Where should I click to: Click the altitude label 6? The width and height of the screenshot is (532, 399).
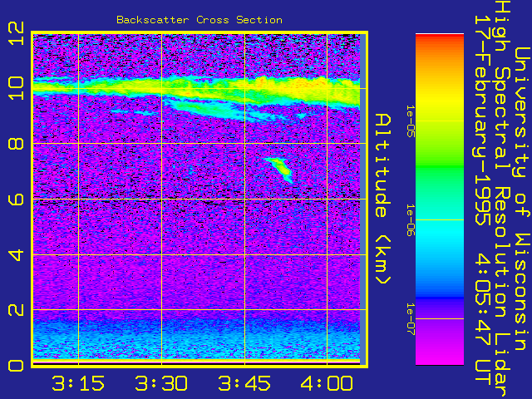16,199
